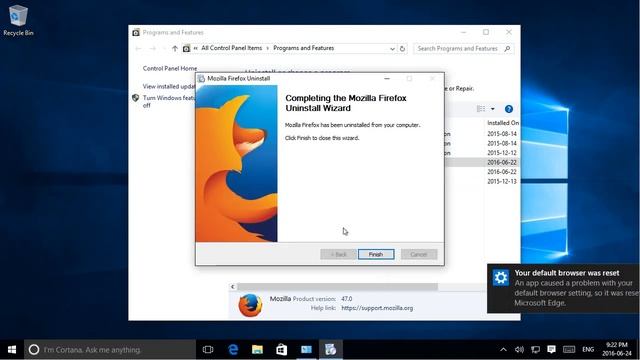Minimize the Mozilla Firefox Uninstall window
This screenshot has height=360, width=640.
point(387,78)
